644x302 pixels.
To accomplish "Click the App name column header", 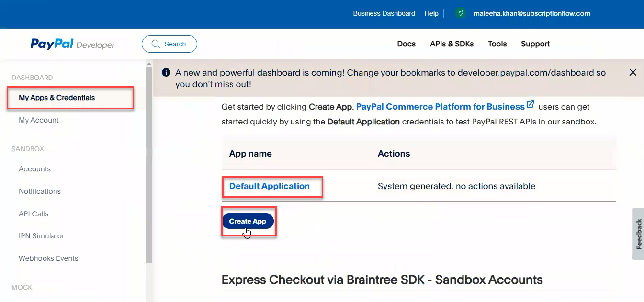I will tap(250, 154).
